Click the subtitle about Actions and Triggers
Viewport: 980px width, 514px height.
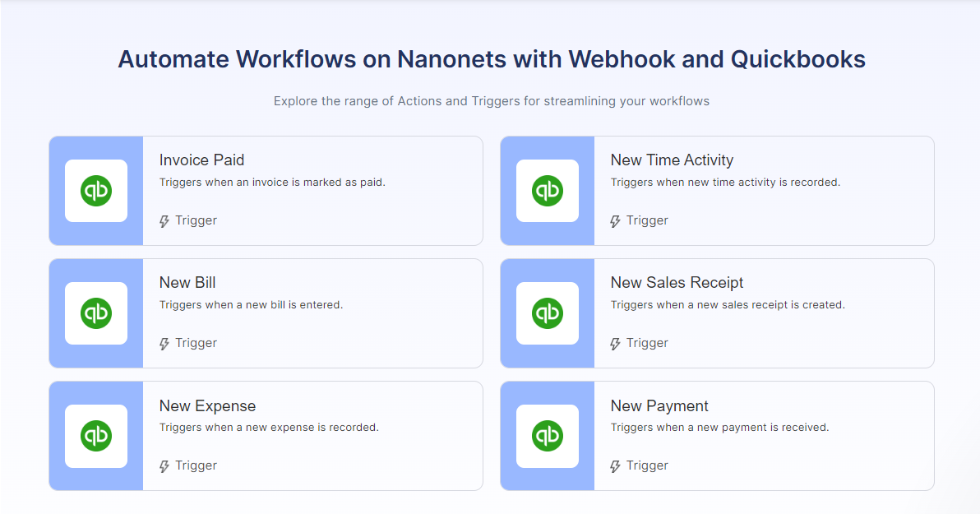(492, 101)
